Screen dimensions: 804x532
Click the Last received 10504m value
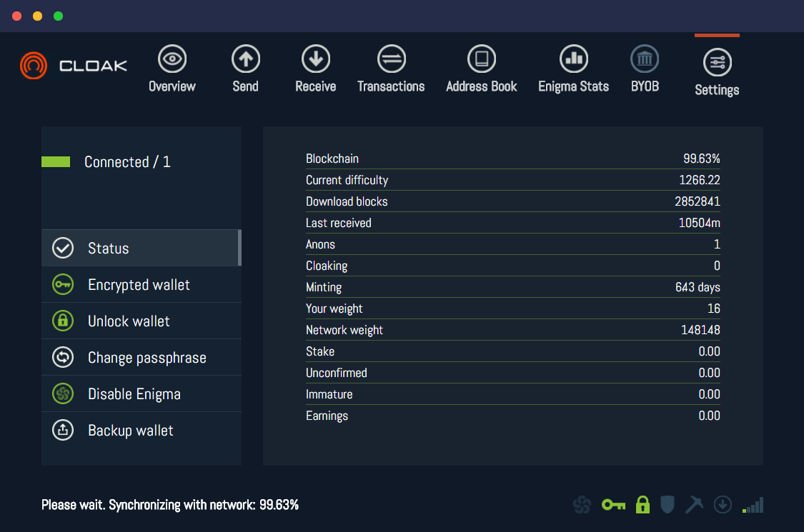click(x=700, y=223)
